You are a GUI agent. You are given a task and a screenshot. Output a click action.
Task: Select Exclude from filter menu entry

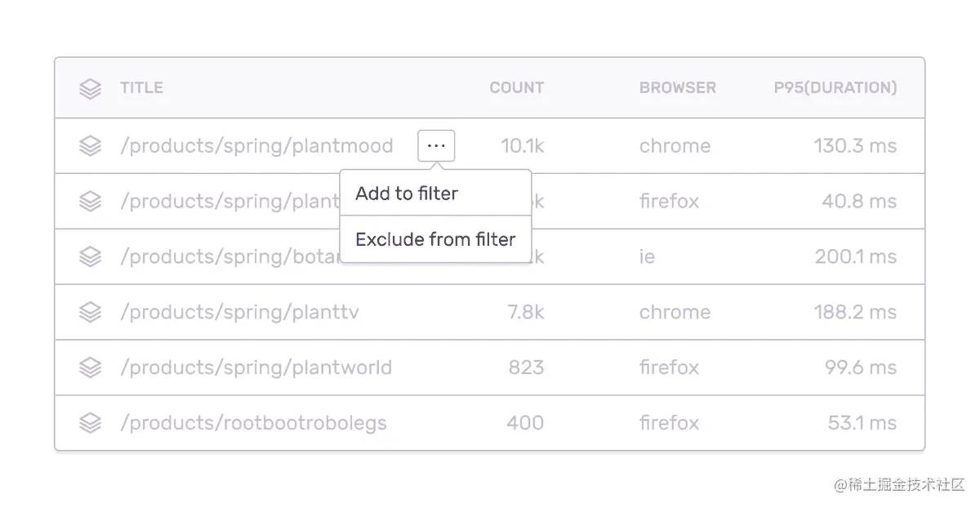435,239
